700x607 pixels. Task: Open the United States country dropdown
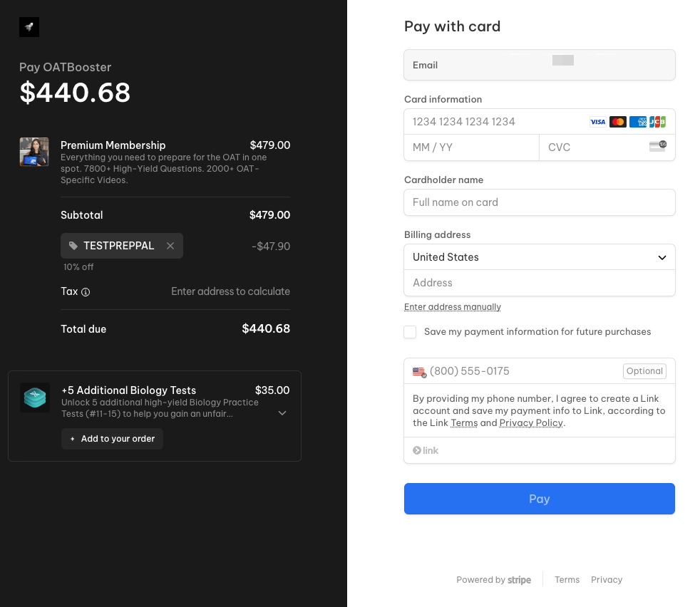pos(539,257)
